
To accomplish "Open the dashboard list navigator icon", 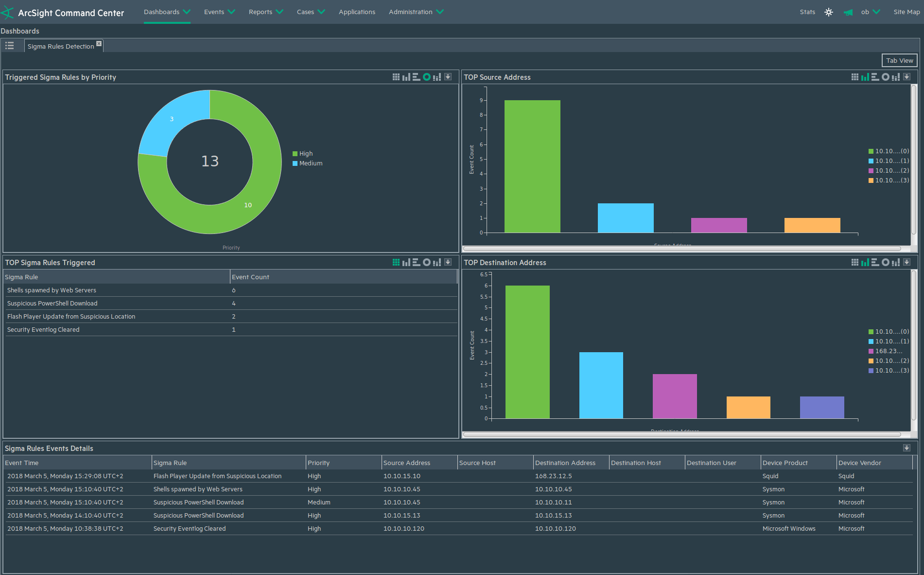I will [x=10, y=46].
